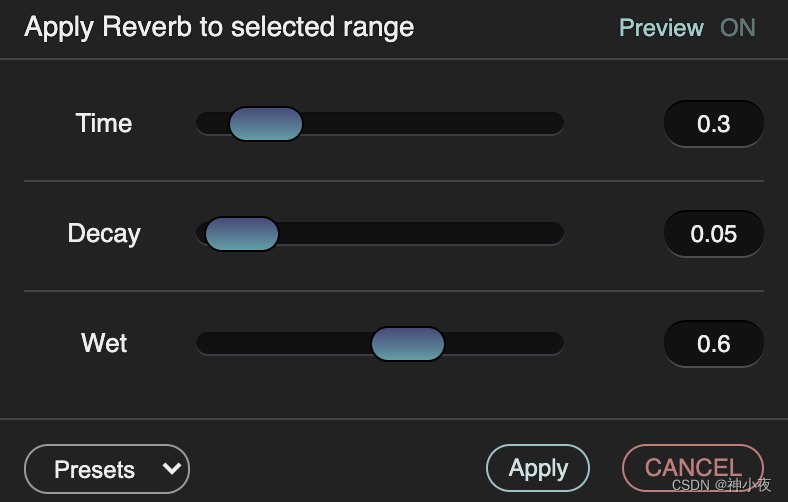Open the Presets dropdown
Screen dimensions: 788x502
pyautogui.click(x=106, y=469)
